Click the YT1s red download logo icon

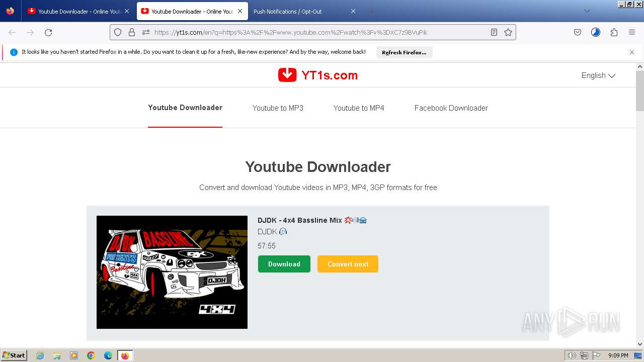click(x=287, y=75)
